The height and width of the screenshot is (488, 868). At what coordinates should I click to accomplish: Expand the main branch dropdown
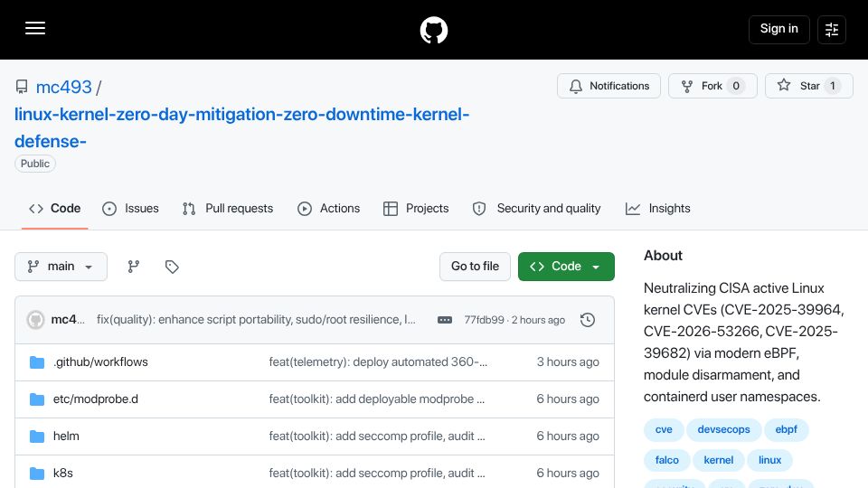[x=61, y=267]
